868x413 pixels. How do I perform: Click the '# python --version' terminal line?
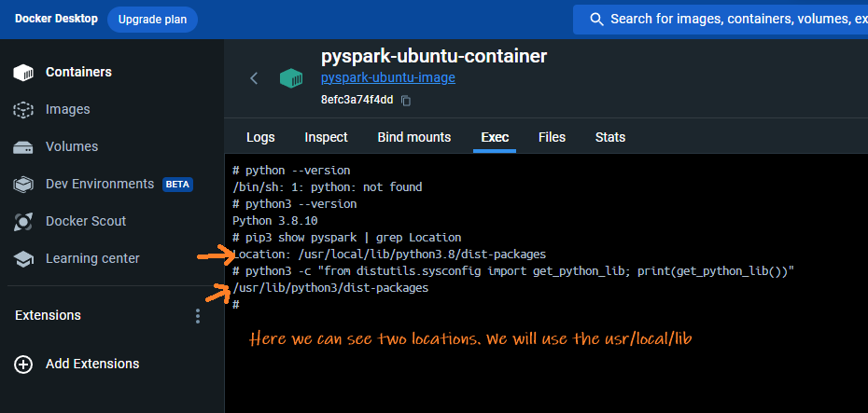coord(292,171)
